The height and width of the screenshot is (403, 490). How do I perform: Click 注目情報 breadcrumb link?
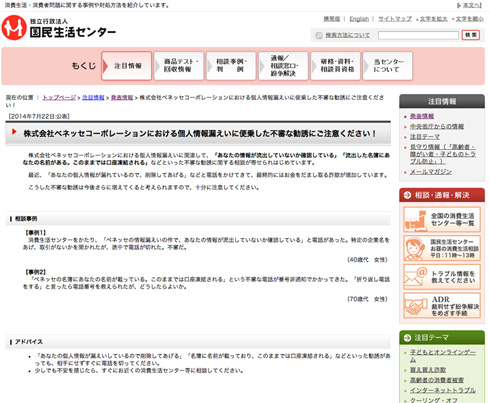[x=93, y=98]
